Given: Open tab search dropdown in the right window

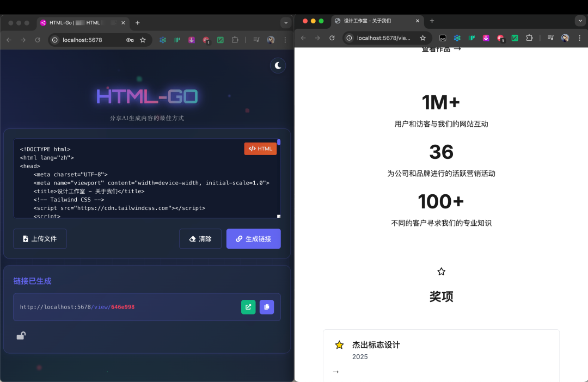Looking at the screenshot, I should (x=580, y=21).
